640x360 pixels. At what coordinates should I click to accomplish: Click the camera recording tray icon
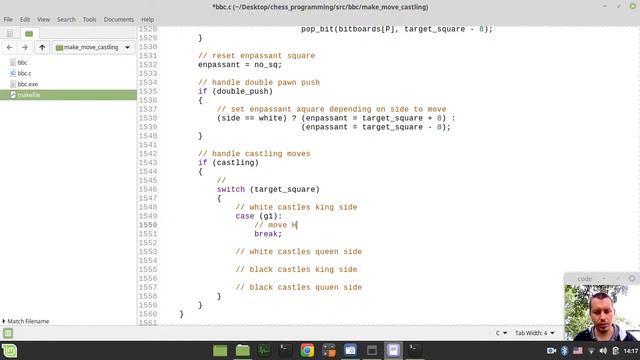(x=551, y=351)
